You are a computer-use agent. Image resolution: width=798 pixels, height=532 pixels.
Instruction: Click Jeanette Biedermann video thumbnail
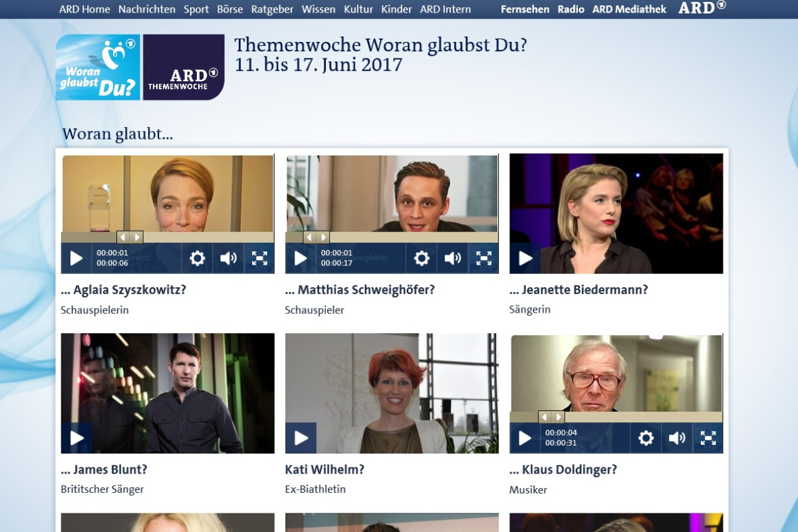616,213
